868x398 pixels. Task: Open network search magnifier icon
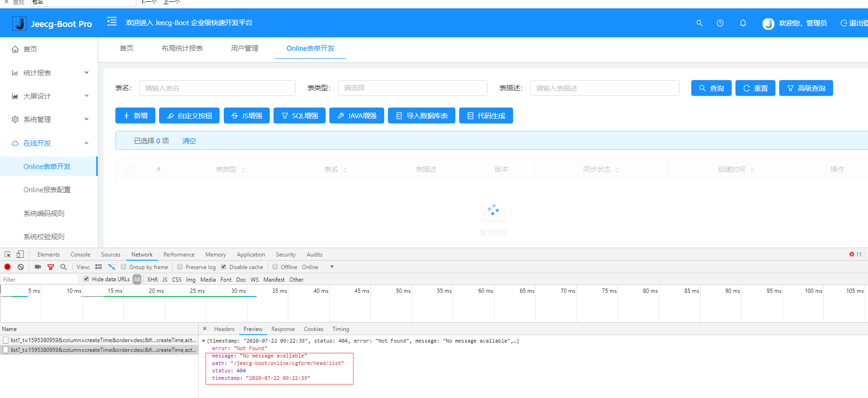(x=64, y=267)
